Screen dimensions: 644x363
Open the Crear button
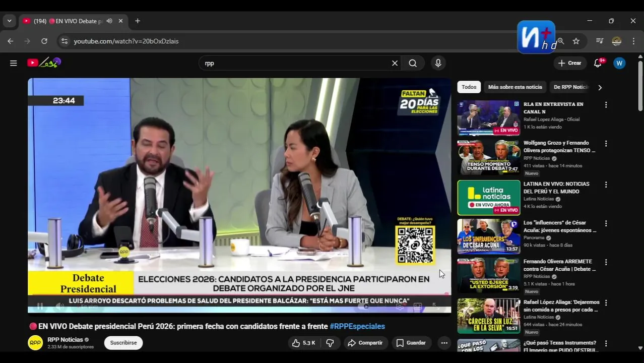click(x=570, y=63)
